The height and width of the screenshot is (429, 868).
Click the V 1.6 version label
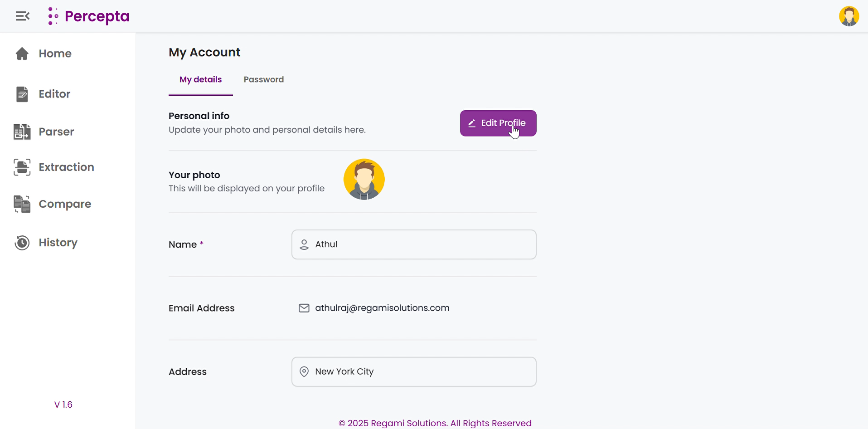pos(63,404)
